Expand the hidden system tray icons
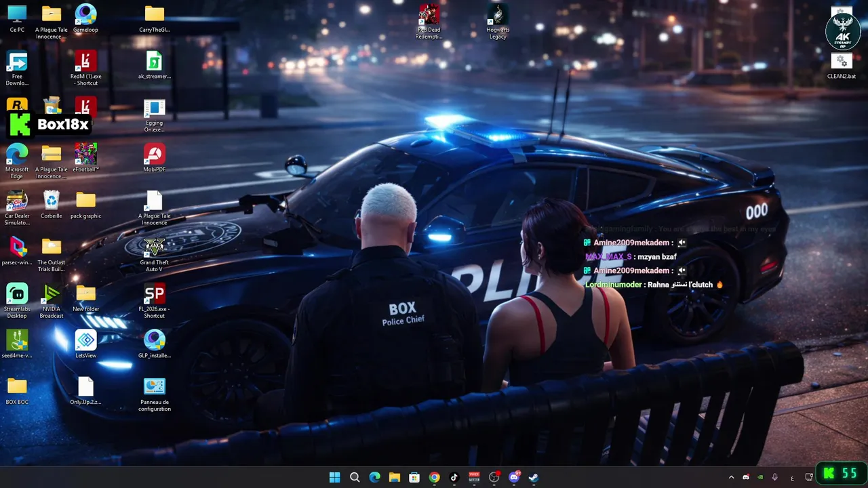 click(731, 477)
